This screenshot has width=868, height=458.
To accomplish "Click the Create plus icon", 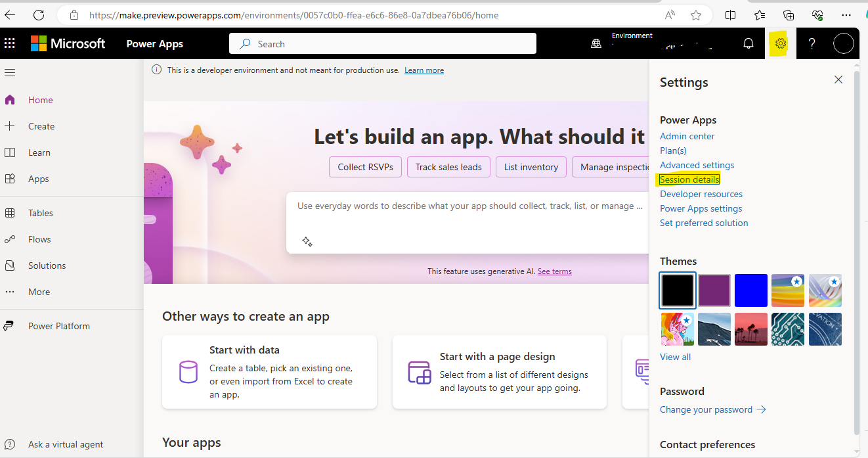I will point(10,126).
